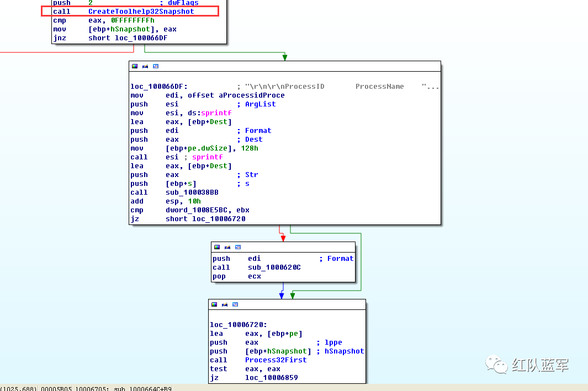588x391 pixels.
Task: Click pencil edit icon in loc_100066DF node header
Action: [145, 66]
